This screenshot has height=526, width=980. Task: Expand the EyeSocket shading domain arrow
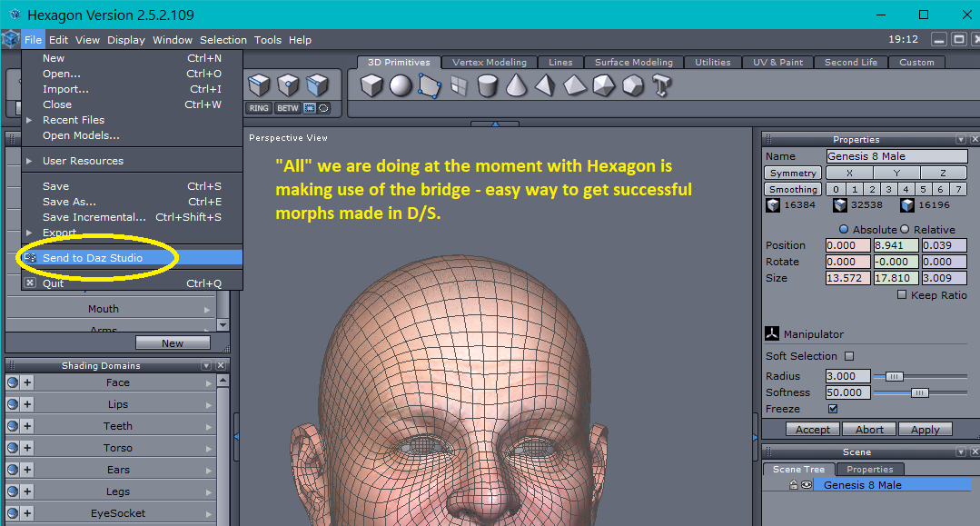click(x=208, y=513)
